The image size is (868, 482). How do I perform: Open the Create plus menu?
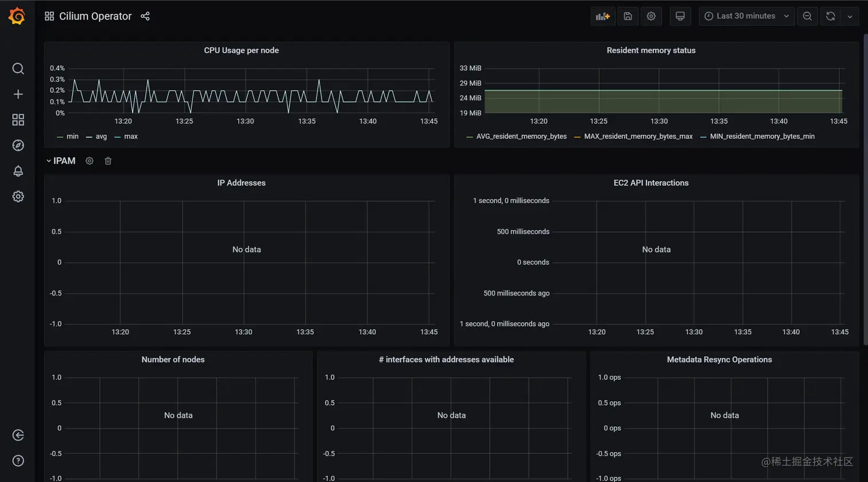(x=18, y=94)
